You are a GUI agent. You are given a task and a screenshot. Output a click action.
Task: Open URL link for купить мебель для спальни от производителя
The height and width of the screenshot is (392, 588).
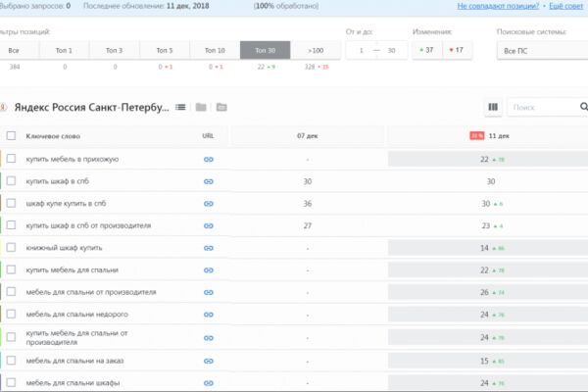click(x=209, y=338)
